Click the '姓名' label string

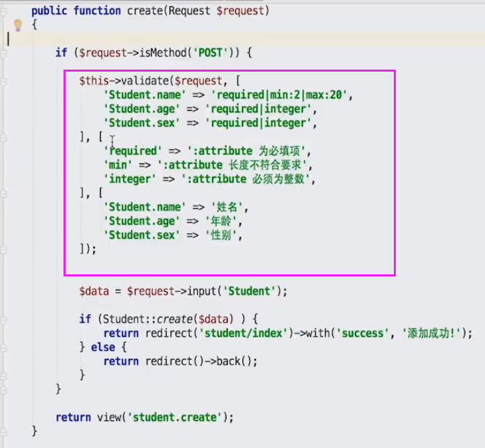coord(227,207)
